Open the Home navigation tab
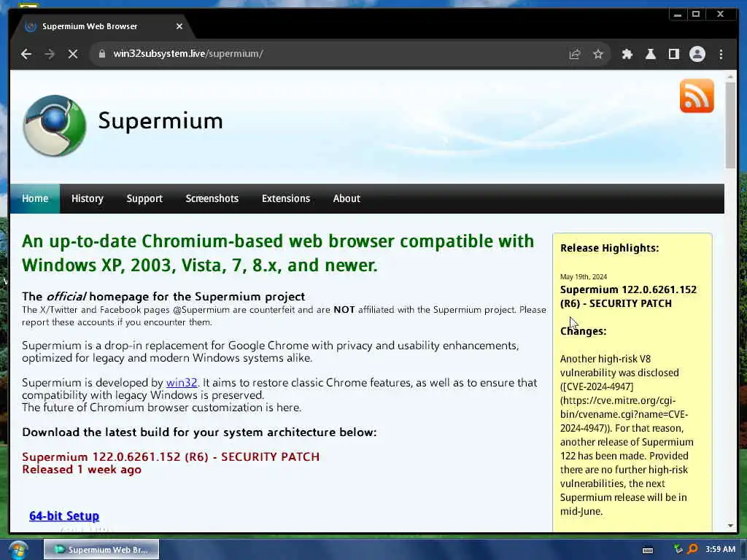 coord(35,198)
